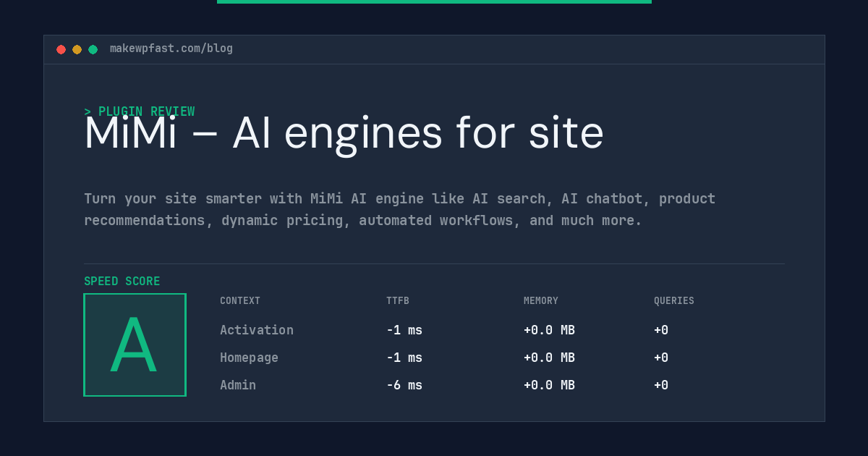Viewport: 868px width, 456px height.
Task: Click the Admin memory value +0.0 MB
Action: click(549, 385)
